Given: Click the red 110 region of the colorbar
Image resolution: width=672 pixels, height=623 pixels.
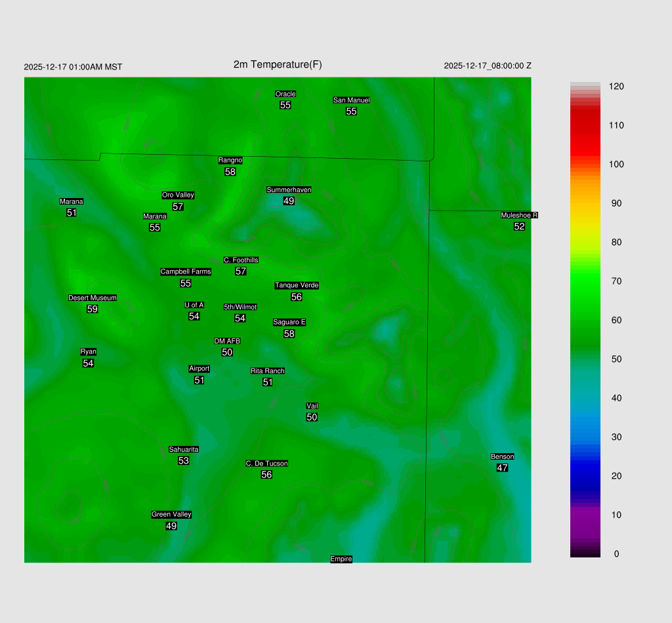Looking at the screenshot, I should tap(585, 125).
